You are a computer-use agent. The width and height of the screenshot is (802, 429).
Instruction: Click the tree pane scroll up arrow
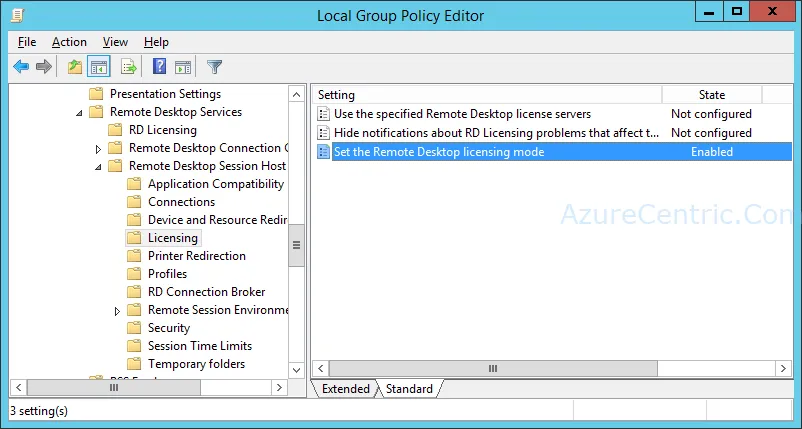(296, 95)
